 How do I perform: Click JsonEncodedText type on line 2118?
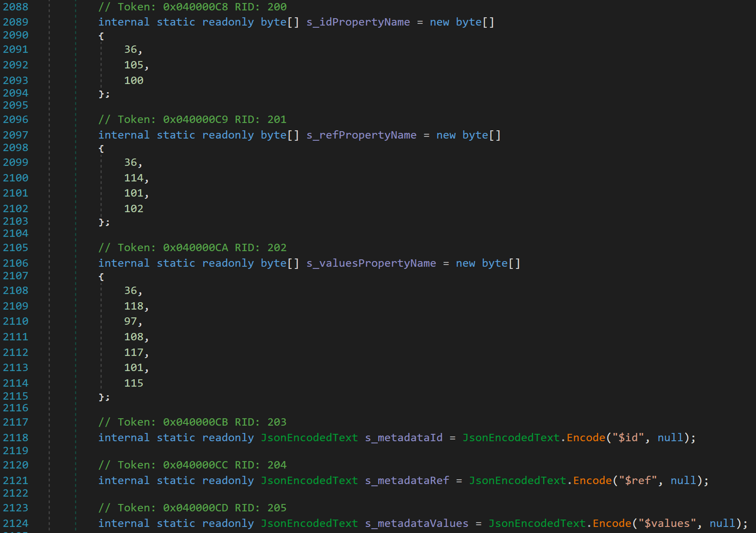[x=309, y=438]
